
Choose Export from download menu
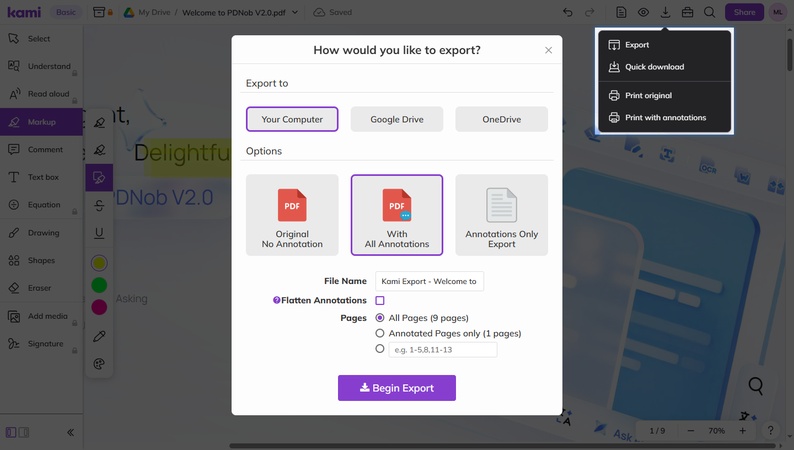pyautogui.click(x=665, y=45)
